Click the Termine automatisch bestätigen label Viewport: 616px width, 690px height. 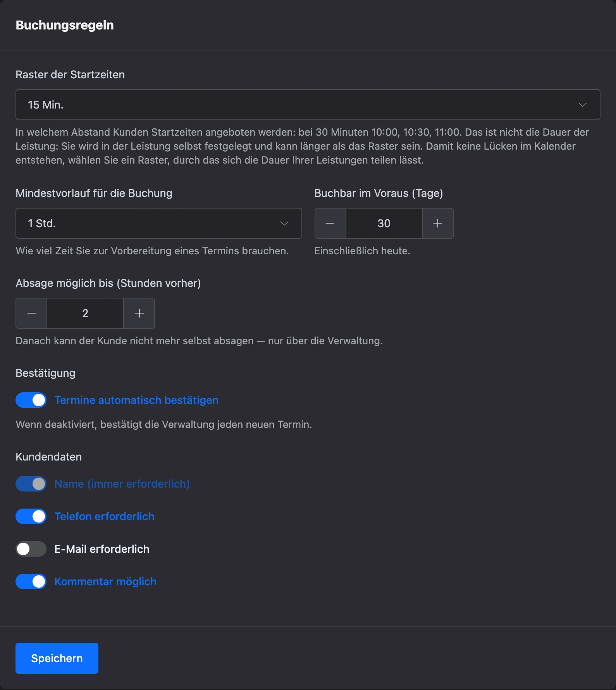(136, 400)
